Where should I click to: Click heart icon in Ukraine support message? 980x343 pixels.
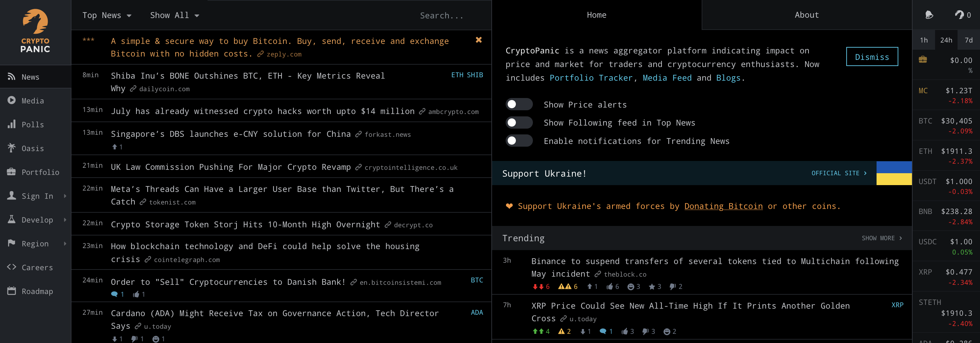(509, 206)
